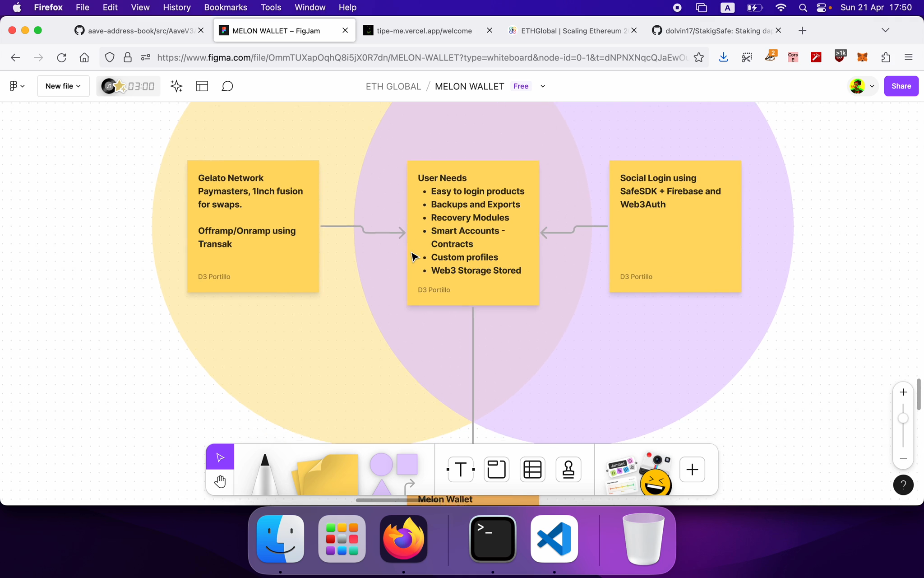Open the site padlock info
This screenshot has width=924, height=578.
click(128, 57)
